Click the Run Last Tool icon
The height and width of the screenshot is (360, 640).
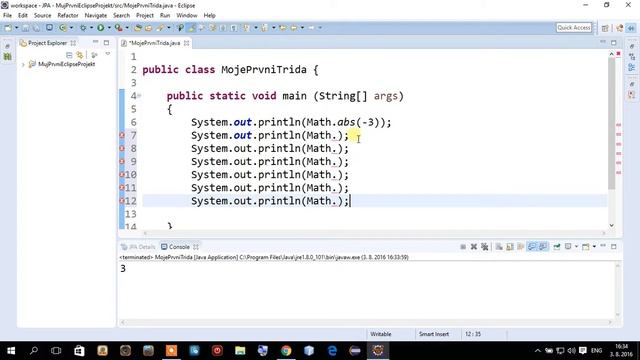click(118, 28)
